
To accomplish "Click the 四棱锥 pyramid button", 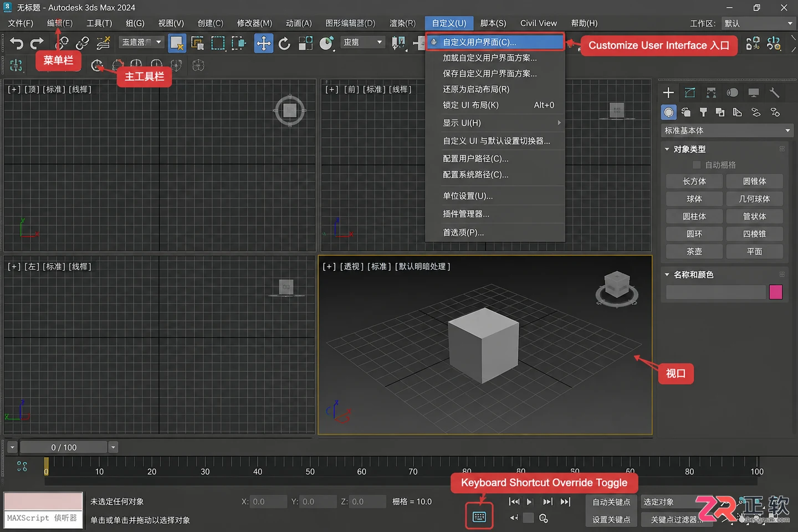I will [x=754, y=234].
